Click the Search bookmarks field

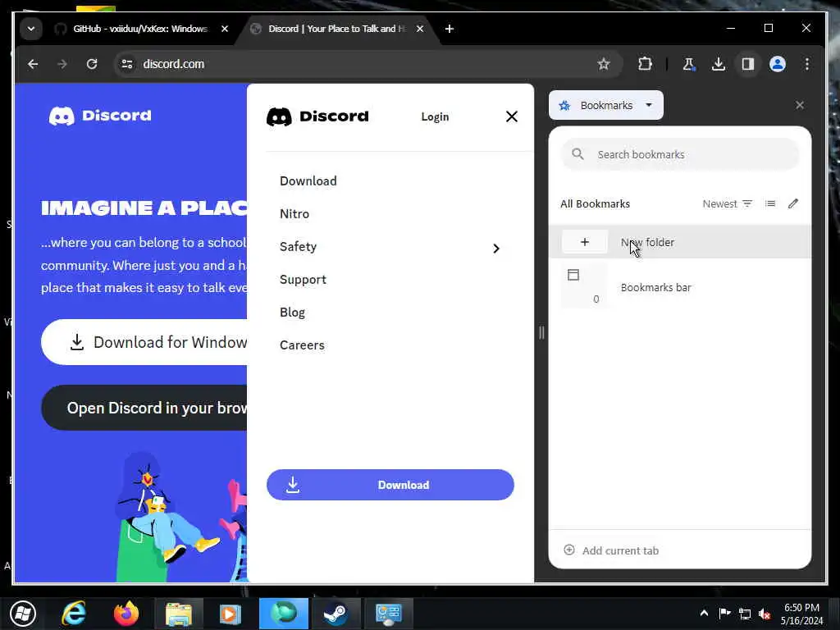pos(680,155)
